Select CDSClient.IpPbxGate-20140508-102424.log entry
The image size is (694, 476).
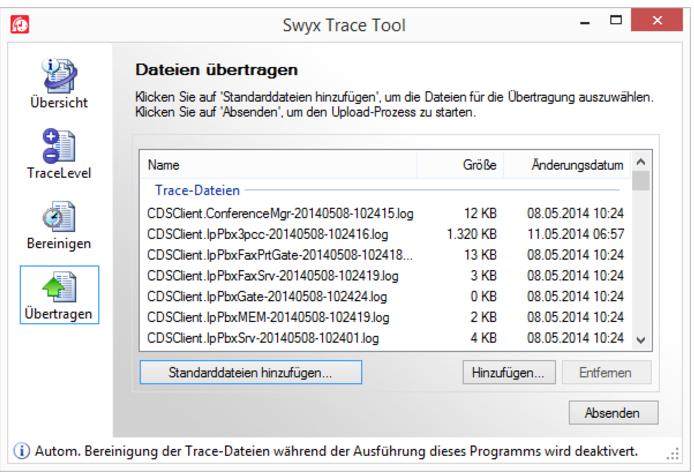pos(386,296)
